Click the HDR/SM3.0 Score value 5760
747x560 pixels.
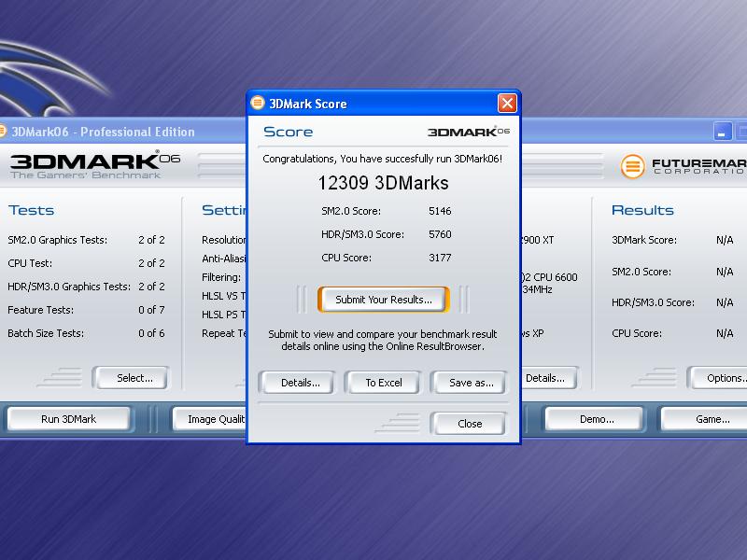(x=440, y=234)
